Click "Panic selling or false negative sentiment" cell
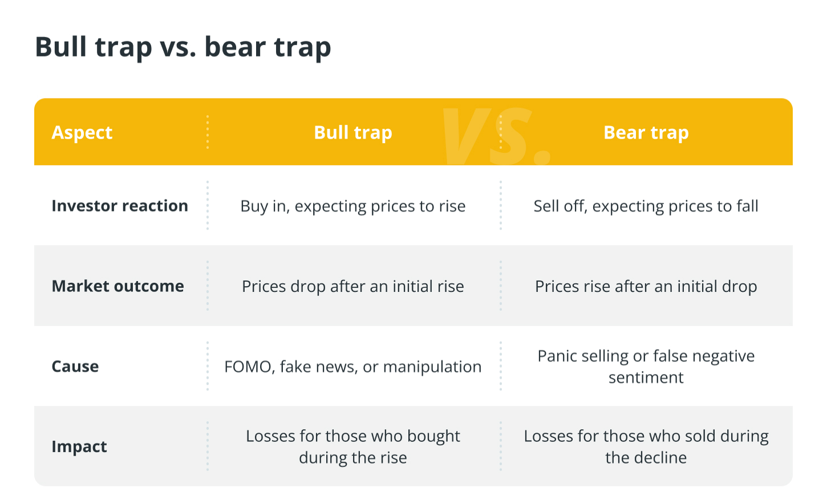 tap(646, 367)
